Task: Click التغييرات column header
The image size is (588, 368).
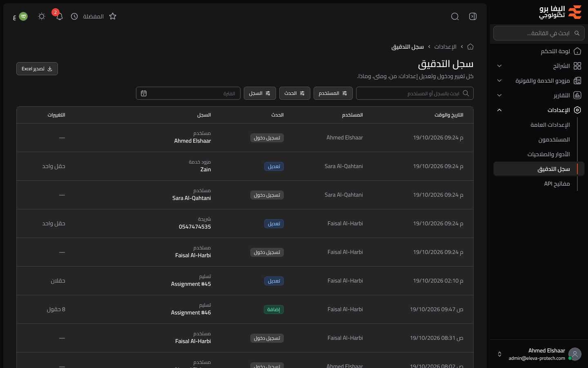Action: point(56,115)
